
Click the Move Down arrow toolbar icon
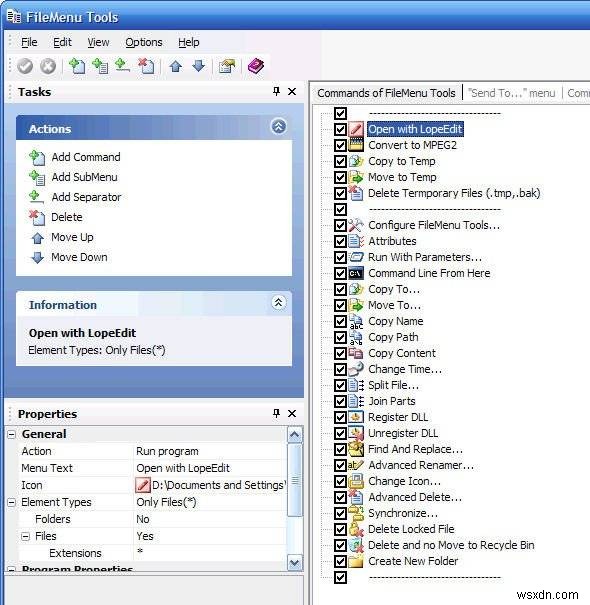[198, 66]
